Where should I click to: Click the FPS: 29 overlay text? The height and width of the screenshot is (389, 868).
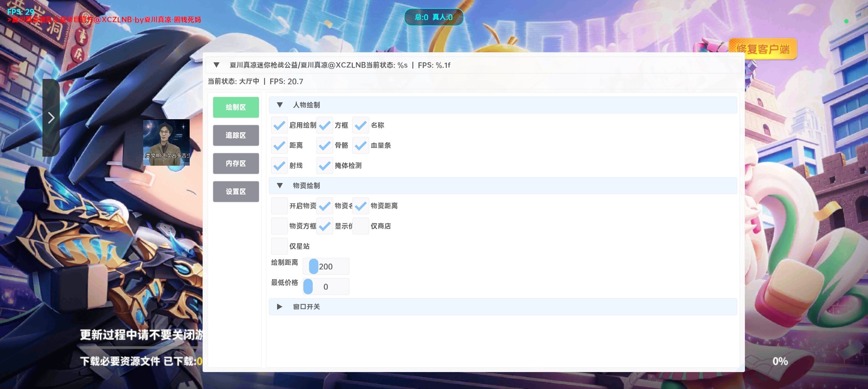[x=21, y=12]
